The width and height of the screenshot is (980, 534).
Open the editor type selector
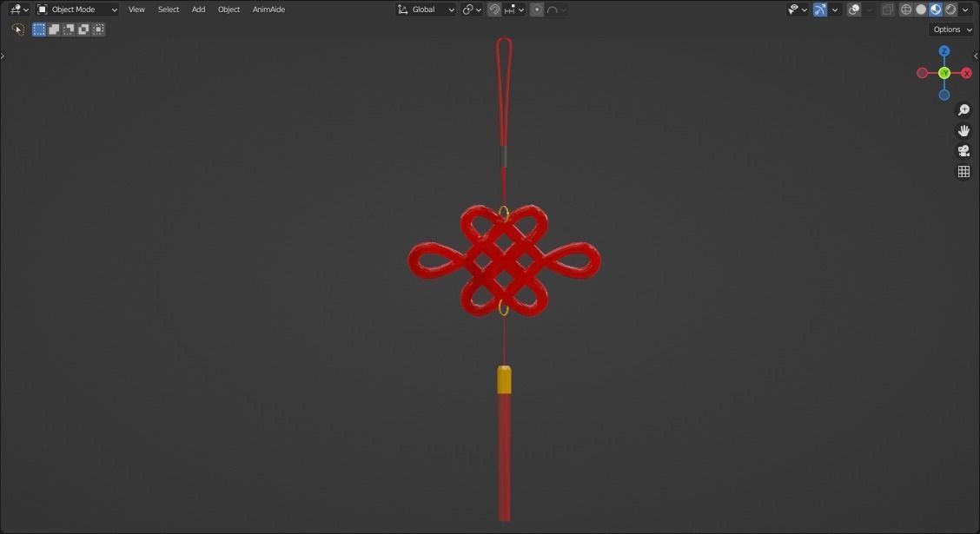coord(19,10)
